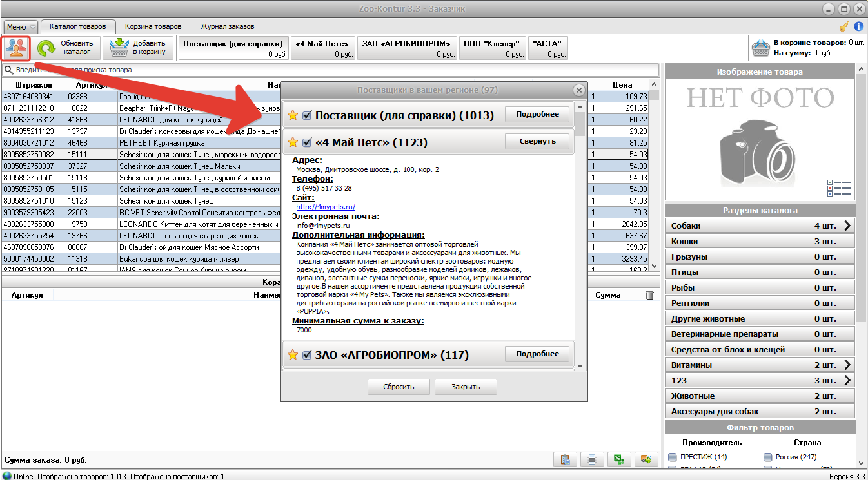Click the product search input field
868x480 pixels.
click(x=331, y=70)
